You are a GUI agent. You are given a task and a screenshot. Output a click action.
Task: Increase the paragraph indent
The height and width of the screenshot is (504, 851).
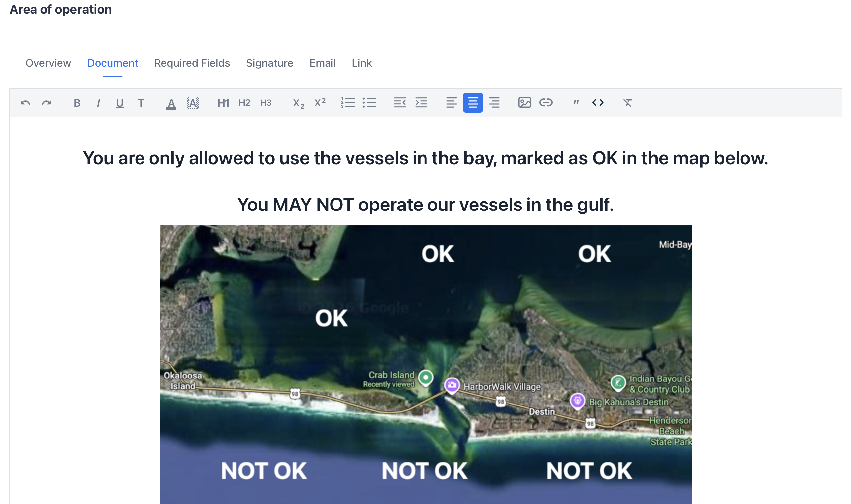click(421, 103)
